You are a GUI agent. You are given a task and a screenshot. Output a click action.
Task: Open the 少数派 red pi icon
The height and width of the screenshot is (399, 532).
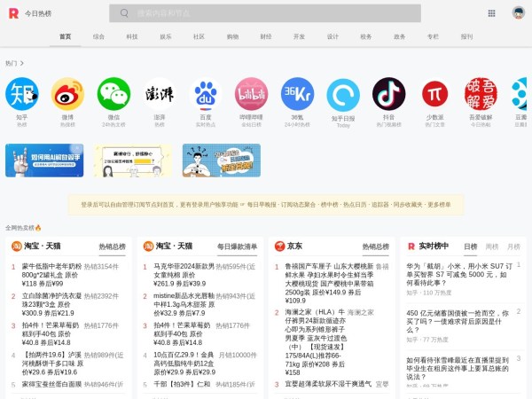tap(434, 94)
